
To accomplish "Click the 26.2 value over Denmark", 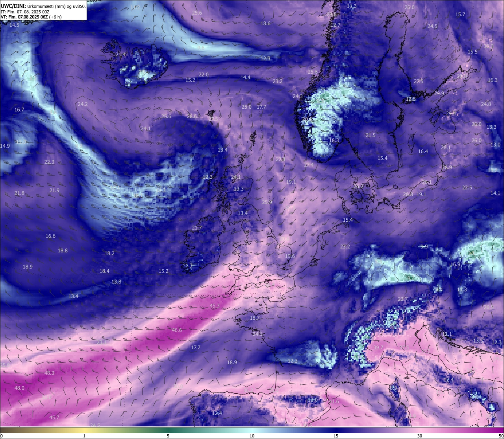I will [358, 186].
